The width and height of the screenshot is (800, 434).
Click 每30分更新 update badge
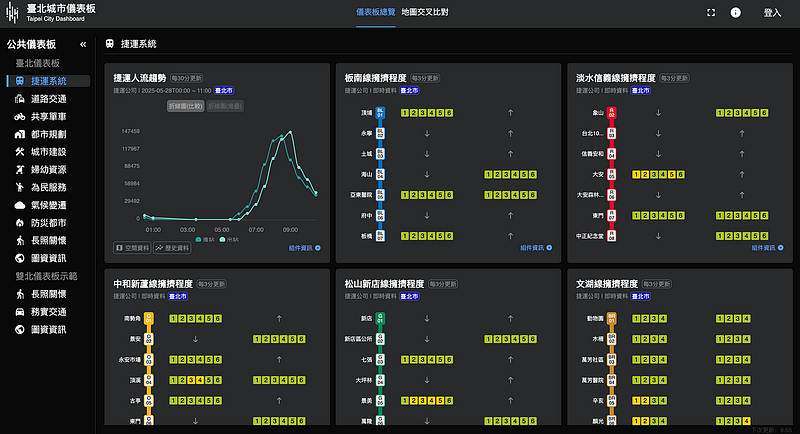[x=187, y=79]
